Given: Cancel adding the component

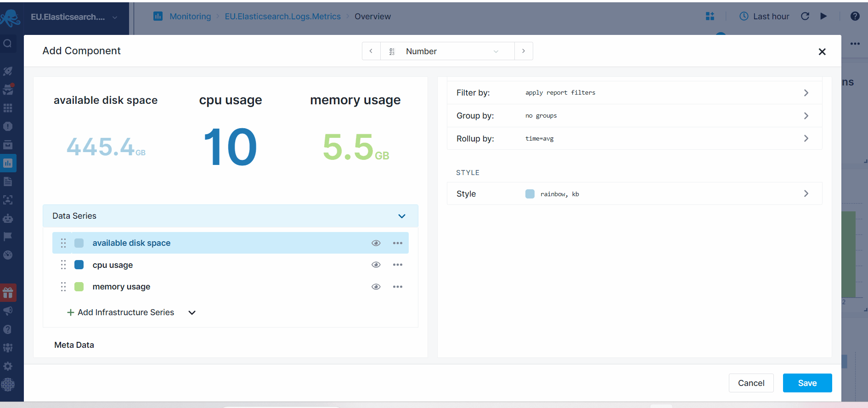Looking at the screenshot, I should pos(751,383).
